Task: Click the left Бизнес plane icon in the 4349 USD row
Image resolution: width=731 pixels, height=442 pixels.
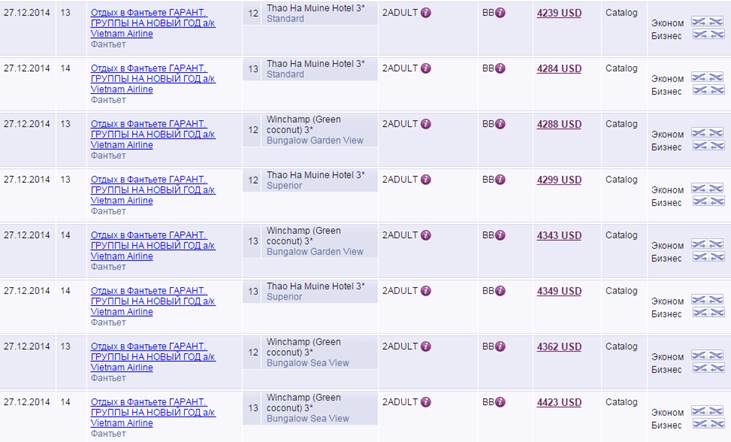Action: [x=700, y=312]
